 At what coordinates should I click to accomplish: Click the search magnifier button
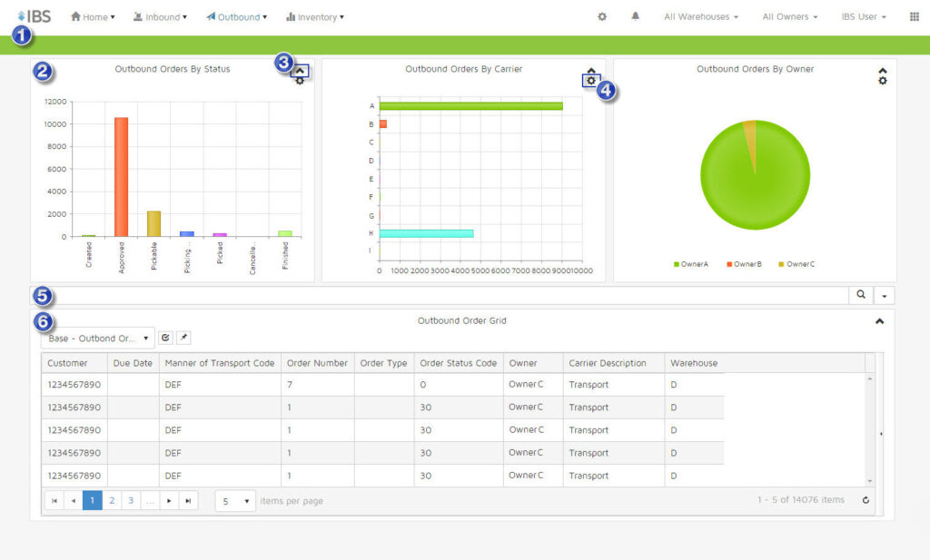point(861,295)
